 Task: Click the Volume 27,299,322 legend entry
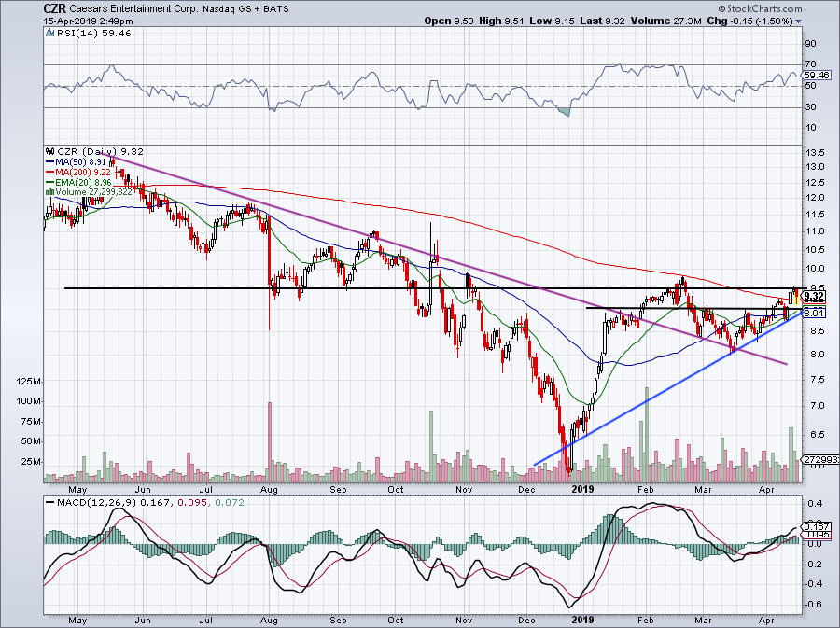pyautogui.click(x=93, y=191)
